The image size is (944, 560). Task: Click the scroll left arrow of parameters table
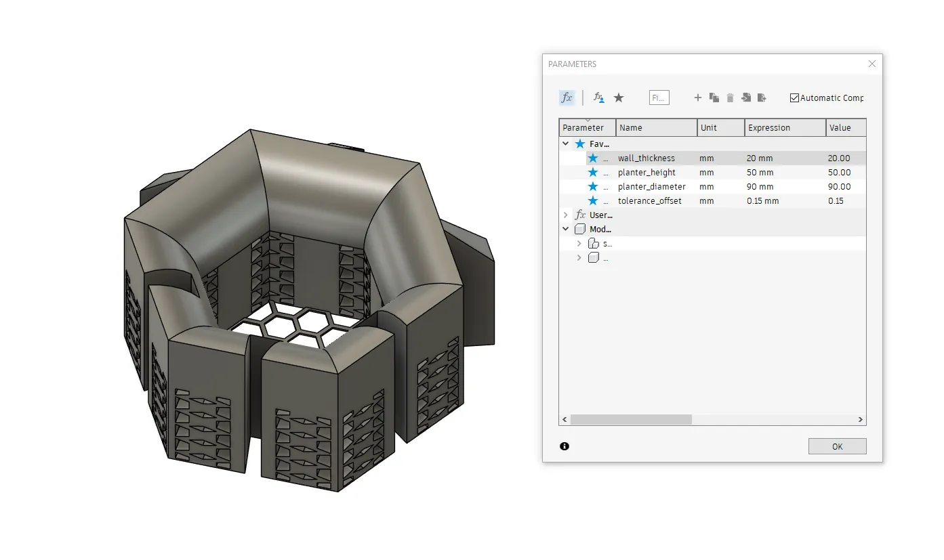click(x=564, y=420)
